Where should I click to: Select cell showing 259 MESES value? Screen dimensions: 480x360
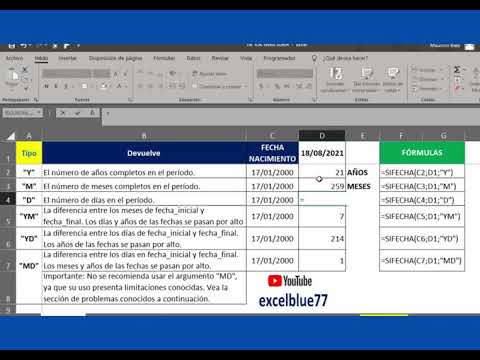tap(322, 186)
